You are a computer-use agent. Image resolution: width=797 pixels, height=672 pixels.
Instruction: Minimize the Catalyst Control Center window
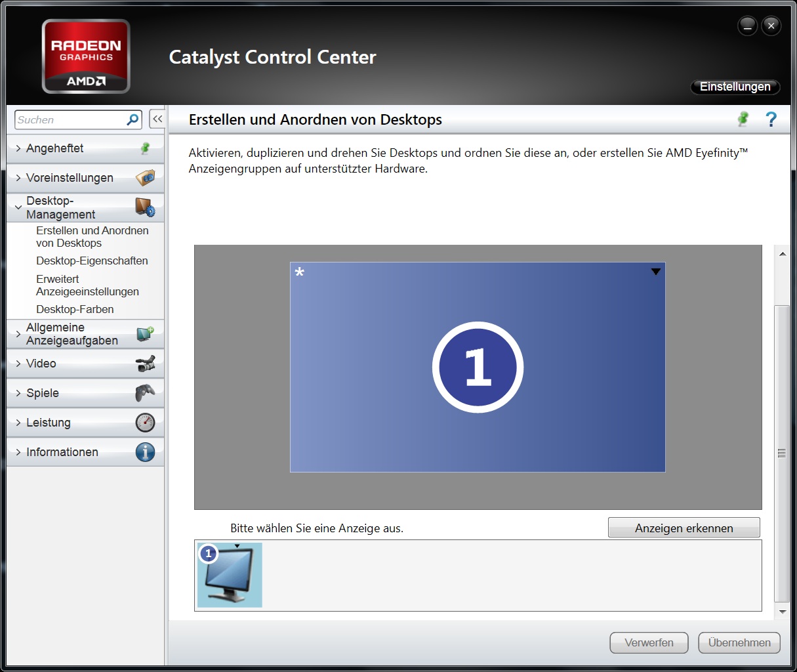748,26
